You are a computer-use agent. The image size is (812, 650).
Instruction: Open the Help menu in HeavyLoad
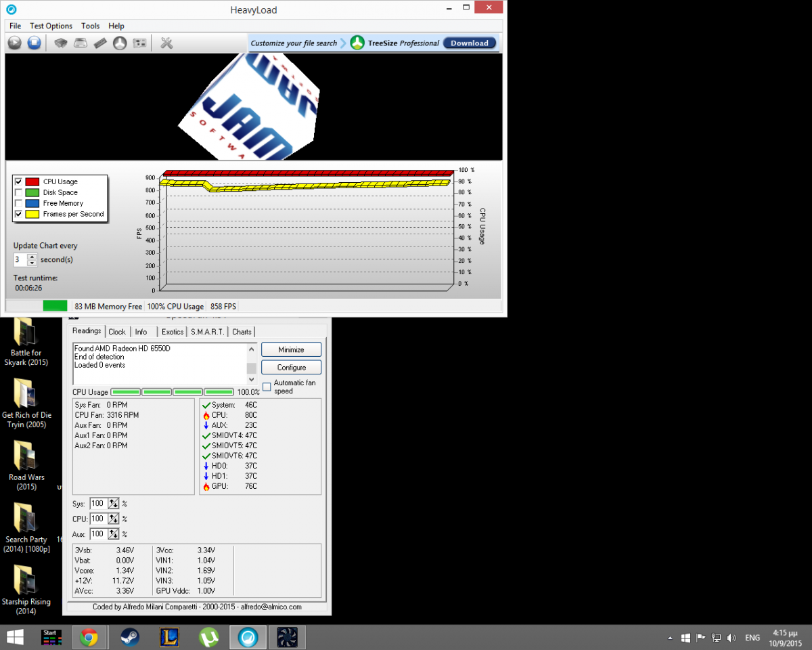click(x=116, y=26)
